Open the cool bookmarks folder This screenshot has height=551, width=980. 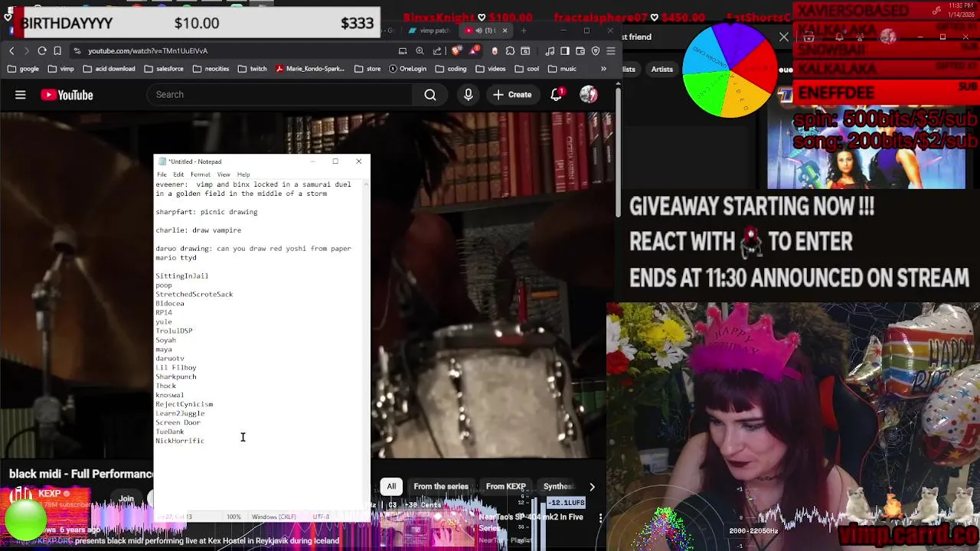527,69
